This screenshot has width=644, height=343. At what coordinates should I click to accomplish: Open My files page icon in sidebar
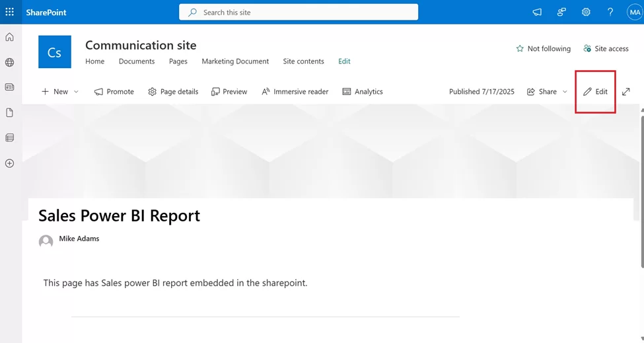(x=9, y=112)
